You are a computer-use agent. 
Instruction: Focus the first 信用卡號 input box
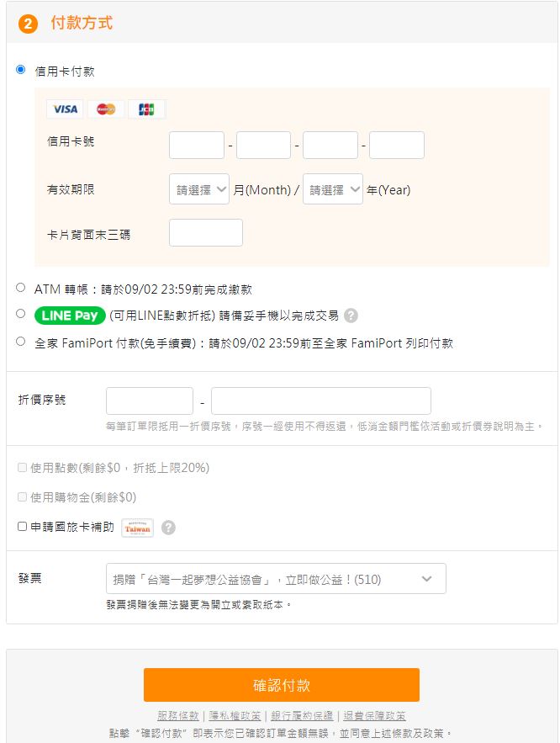(197, 145)
